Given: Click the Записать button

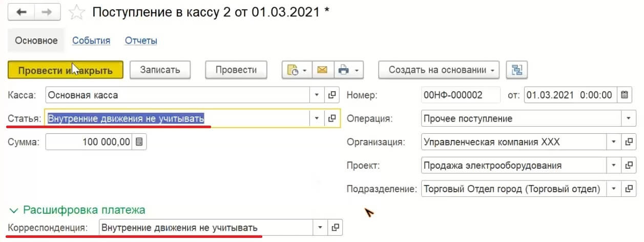Looking at the screenshot, I should [160, 70].
